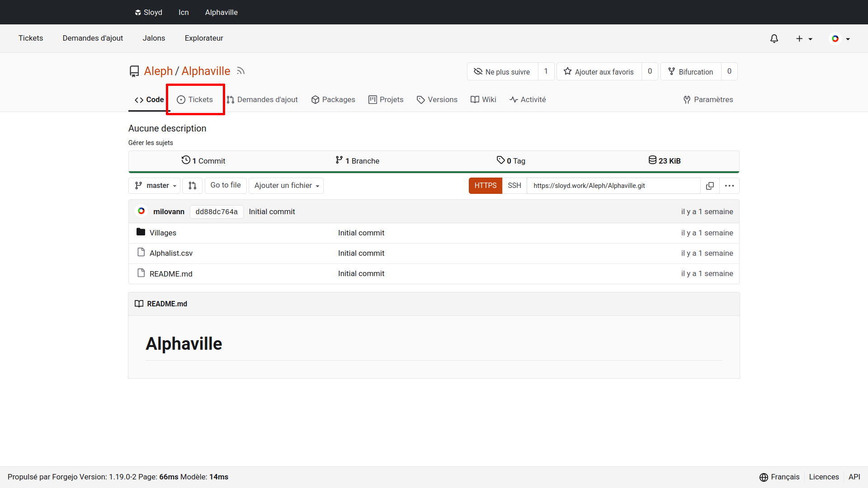Toggle Ajouter aux favoris star button
868x488 pixels.
point(599,72)
